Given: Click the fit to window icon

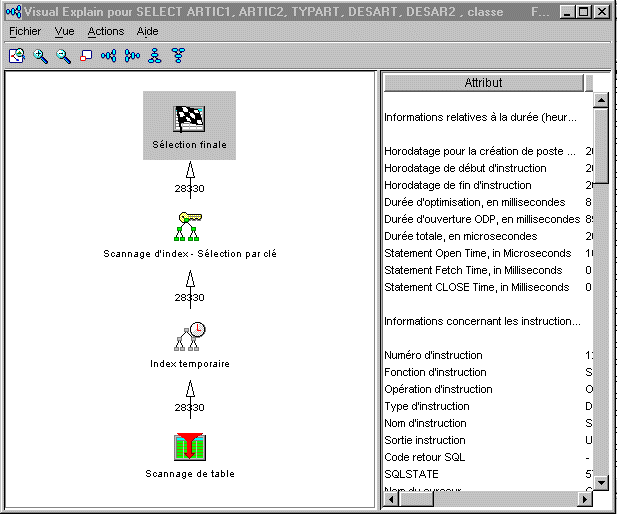Looking at the screenshot, I should click(x=86, y=56).
